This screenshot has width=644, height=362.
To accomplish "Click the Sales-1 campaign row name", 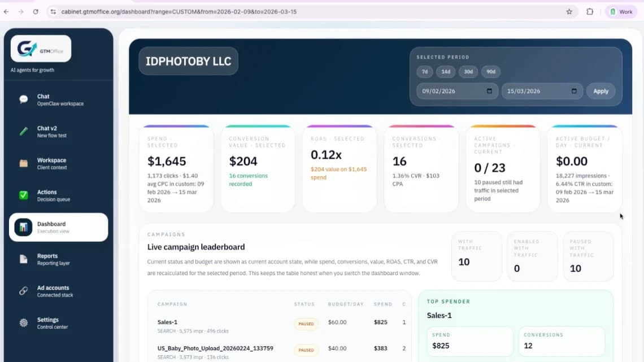I will (x=168, y=322).
